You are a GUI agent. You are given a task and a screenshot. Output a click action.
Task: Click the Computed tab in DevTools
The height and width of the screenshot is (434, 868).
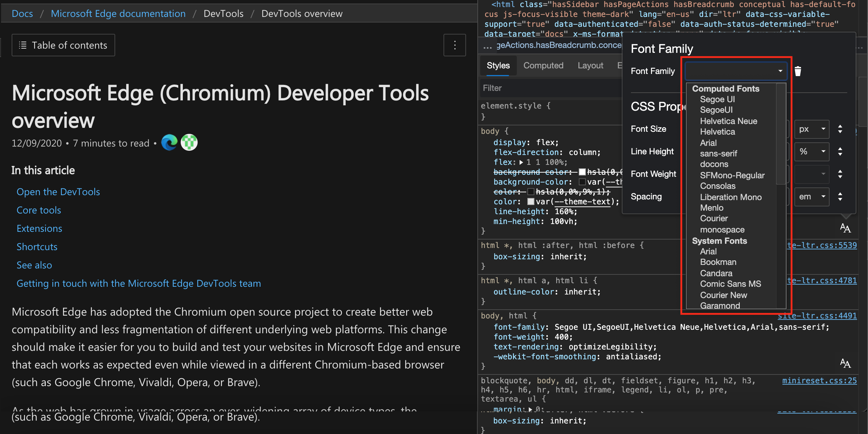coord(543,66)
